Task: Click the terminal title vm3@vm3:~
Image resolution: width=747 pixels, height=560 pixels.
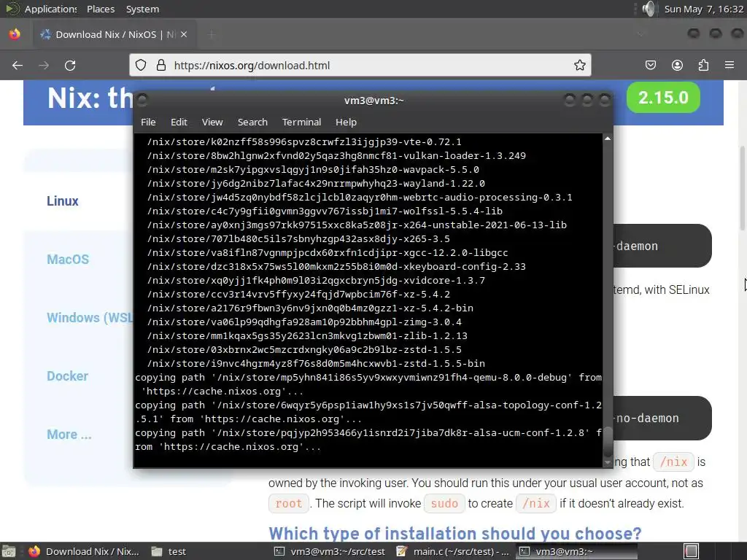Action: [374, 101]
